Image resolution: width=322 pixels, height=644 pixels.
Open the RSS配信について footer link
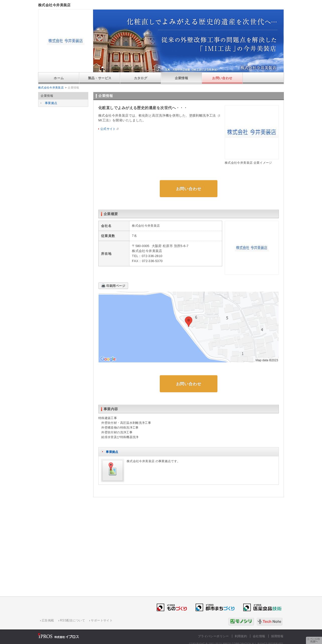[72, 620]
